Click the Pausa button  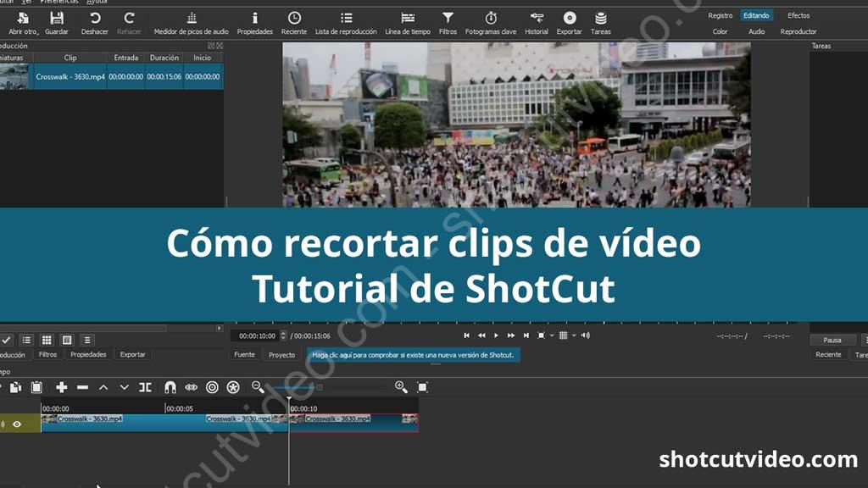(x=832, y=339)
